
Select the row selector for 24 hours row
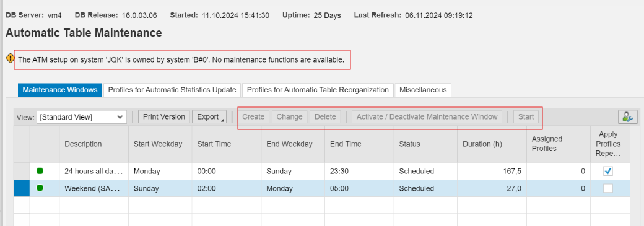(x=22, y=172)
